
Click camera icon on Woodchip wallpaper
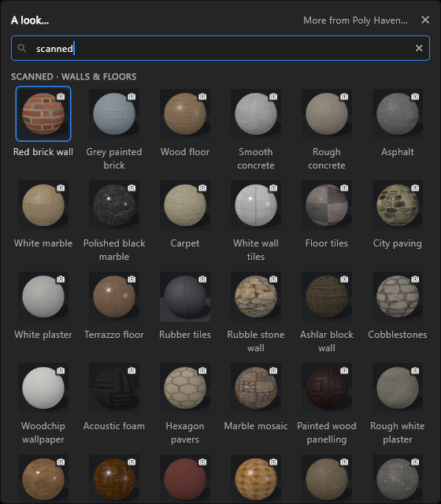pos(61,370)
